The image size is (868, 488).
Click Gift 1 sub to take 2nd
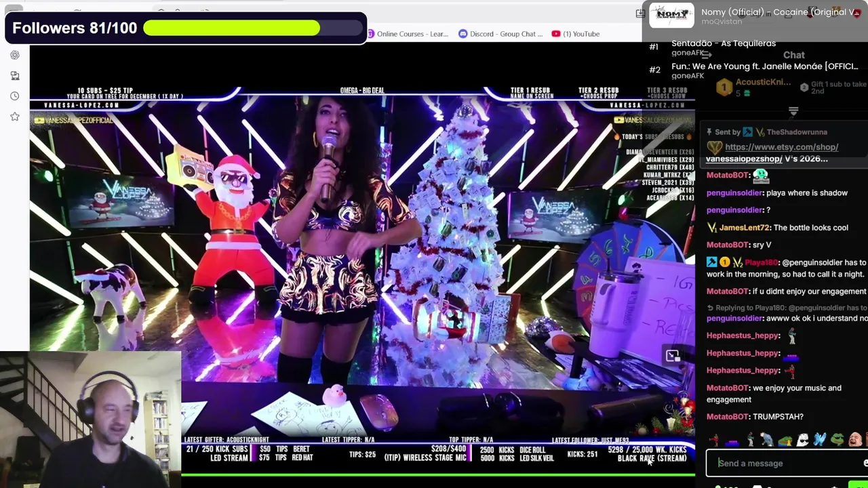coord(833,87)
